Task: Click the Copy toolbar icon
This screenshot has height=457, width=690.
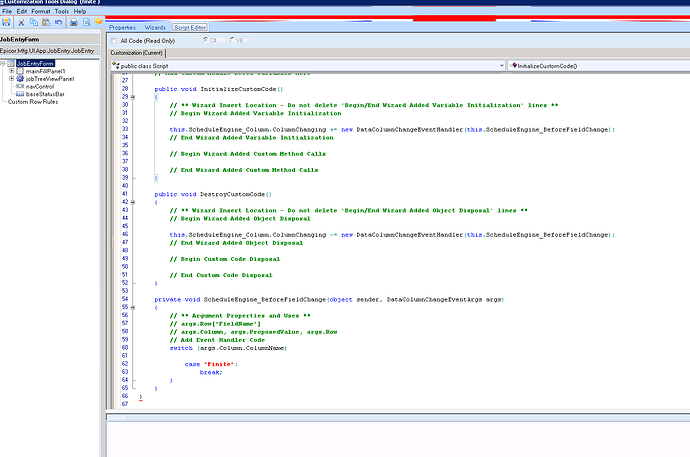Action: coord(33,22)
